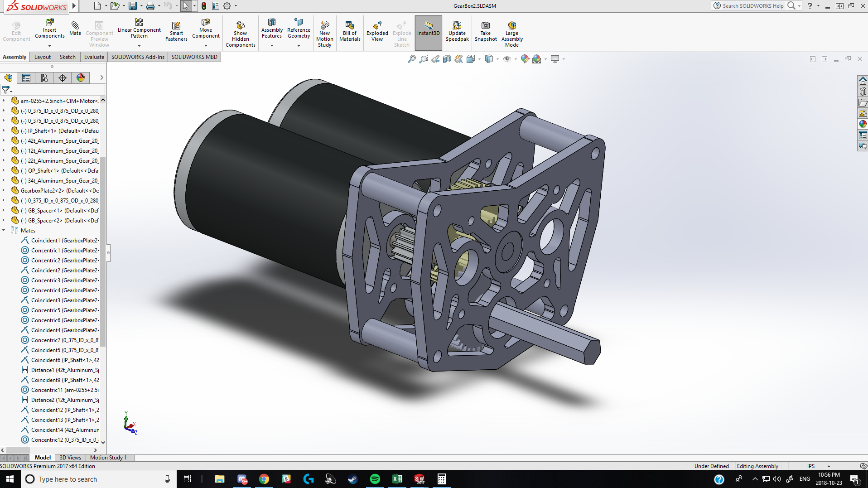Open SOLIDWORKS Options gear
868x488 pixels.
[x=227, y=6]
